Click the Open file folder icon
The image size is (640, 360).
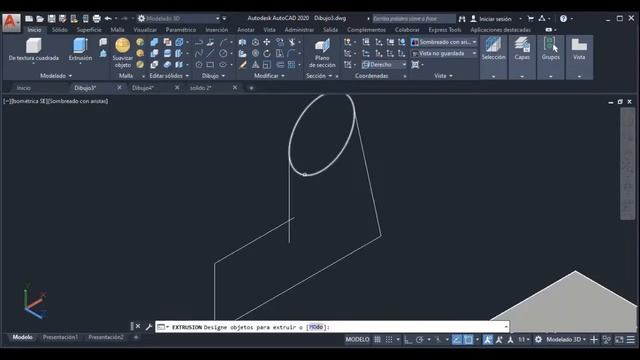coord(40,18)
